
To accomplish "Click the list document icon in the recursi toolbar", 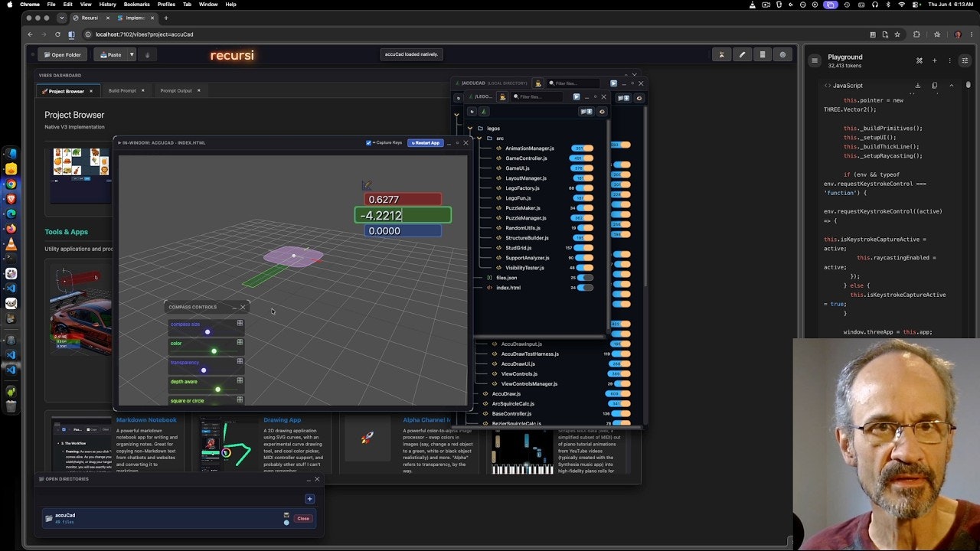I will (x=762, y=54).
